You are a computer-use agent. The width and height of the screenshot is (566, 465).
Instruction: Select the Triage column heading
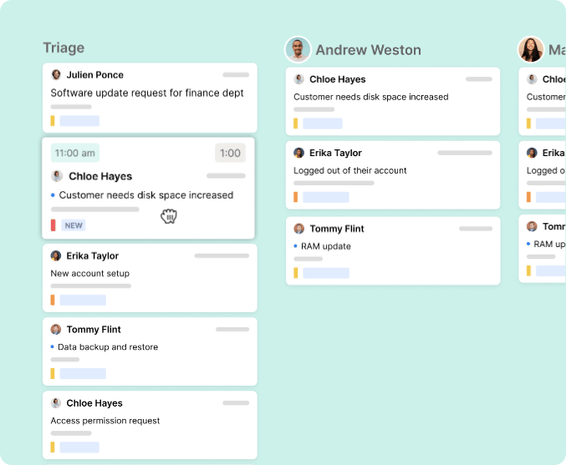tap(64, 48)
